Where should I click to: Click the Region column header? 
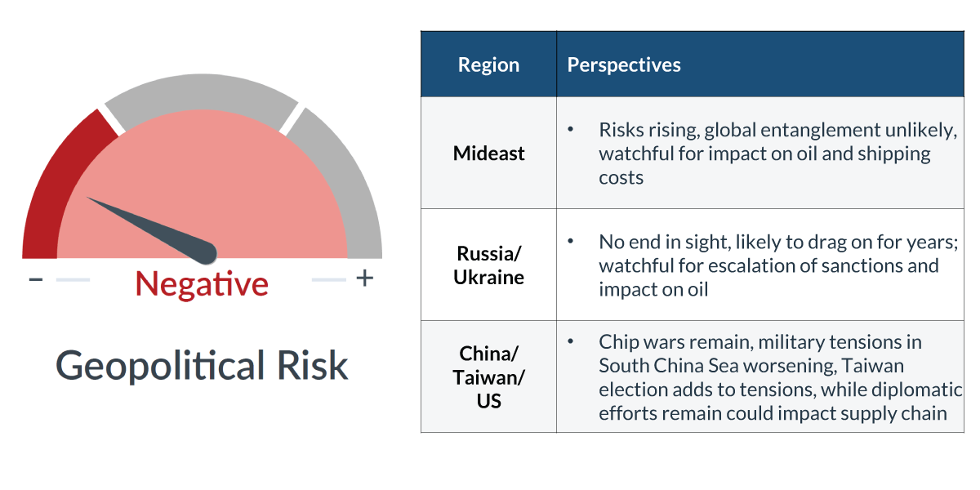point(488,65)
